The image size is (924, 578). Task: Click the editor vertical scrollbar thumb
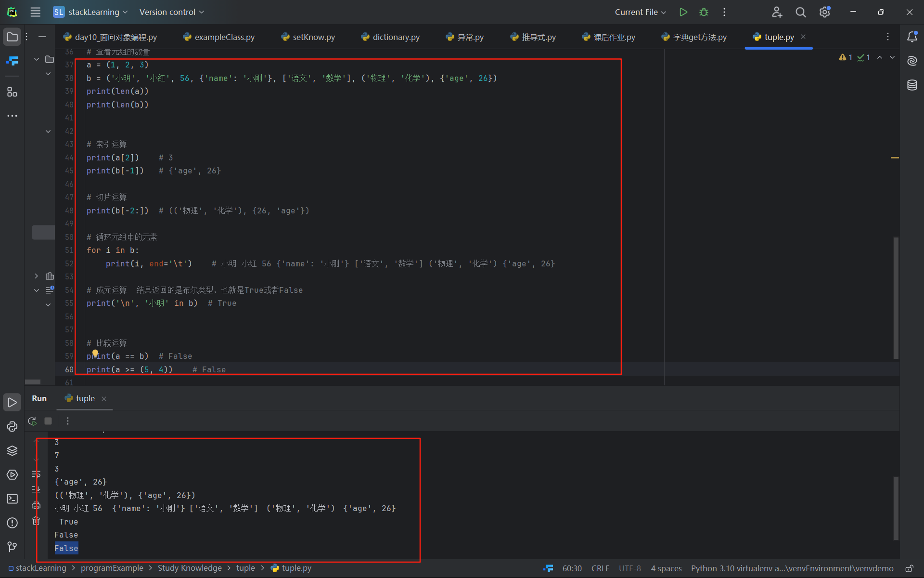(896, 298)
